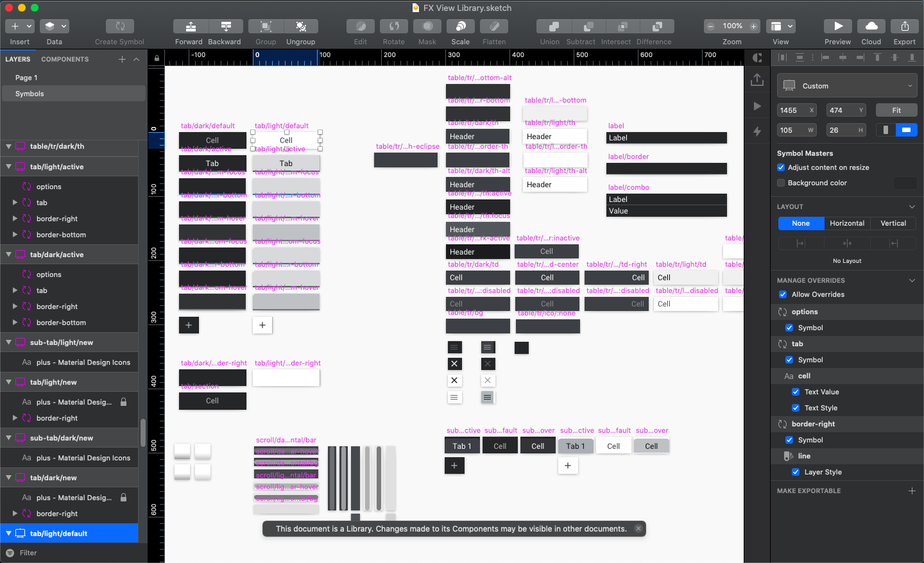The width and height of the screenshot is (924, 563).
Task: Apply Subtract boolean operation
Action: click(588, 26)
